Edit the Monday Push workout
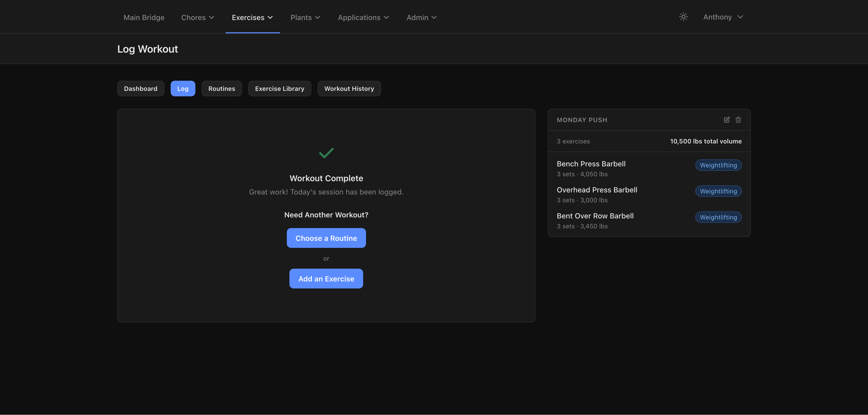This screenshot has height=415, width=868. (727, 120)
